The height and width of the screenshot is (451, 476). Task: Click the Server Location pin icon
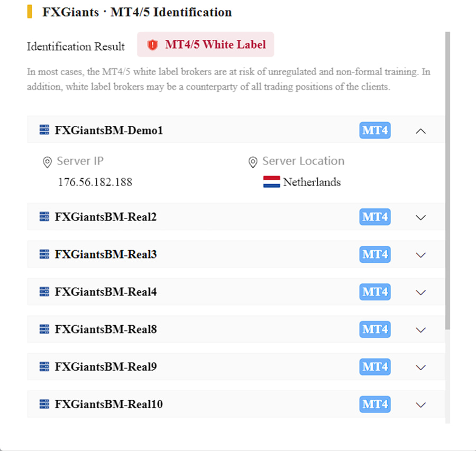tap(253, 162)
